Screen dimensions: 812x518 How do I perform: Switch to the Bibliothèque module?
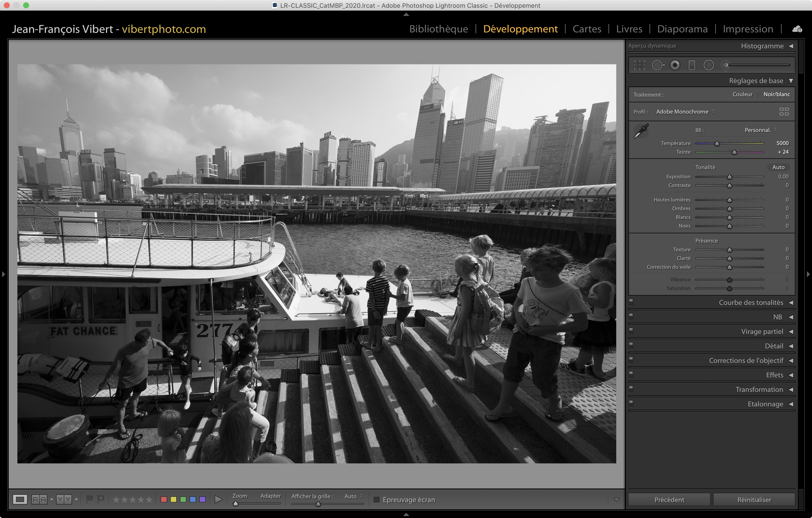point(438,29)
